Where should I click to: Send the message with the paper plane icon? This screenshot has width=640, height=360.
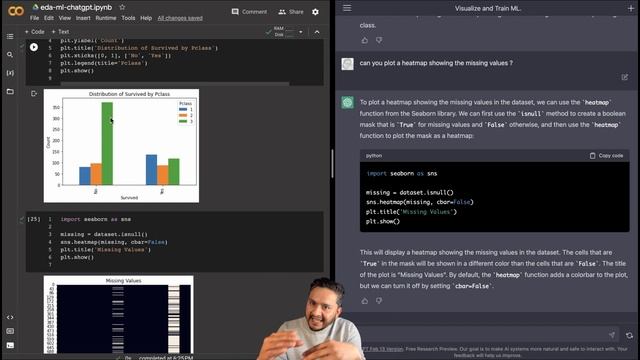click(x=612, y=335)
